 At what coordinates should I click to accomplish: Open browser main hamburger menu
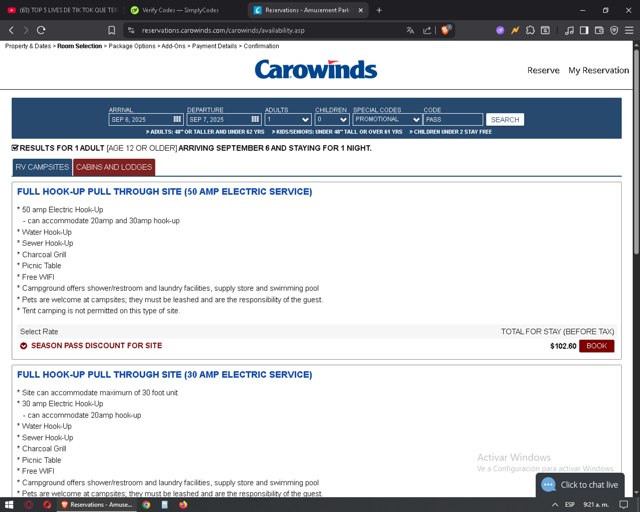click(x=629, y=30)
